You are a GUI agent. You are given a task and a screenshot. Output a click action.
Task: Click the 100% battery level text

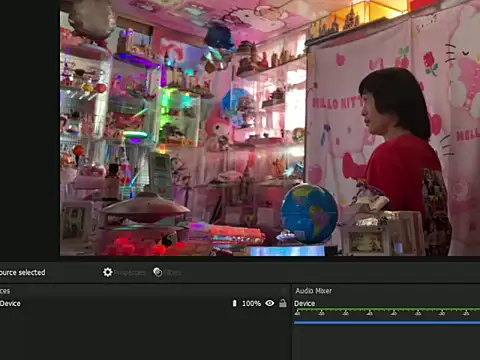point(251,303)
